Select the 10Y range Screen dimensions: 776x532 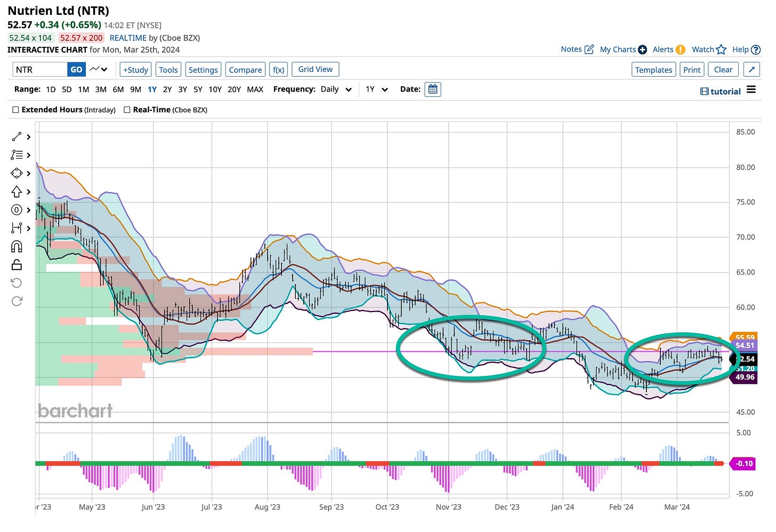(215, 89)
